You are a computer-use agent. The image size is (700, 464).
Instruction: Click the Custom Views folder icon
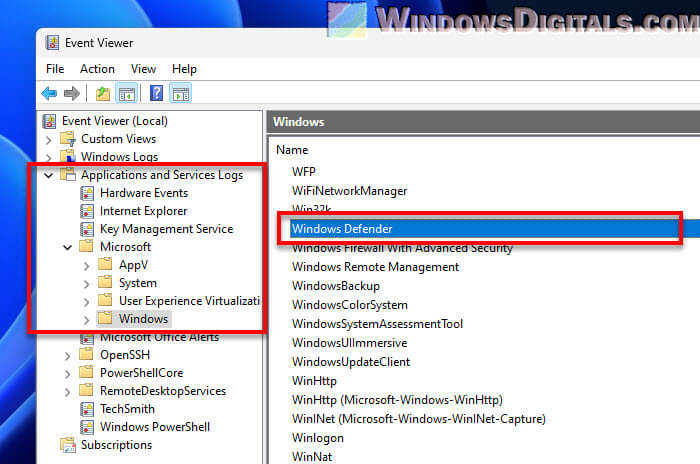68,139
